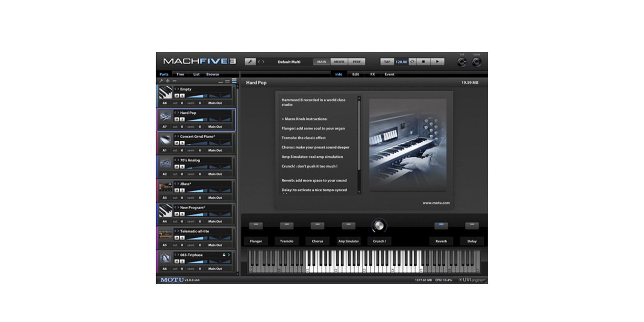Open the FX tab

pos(373,74)
